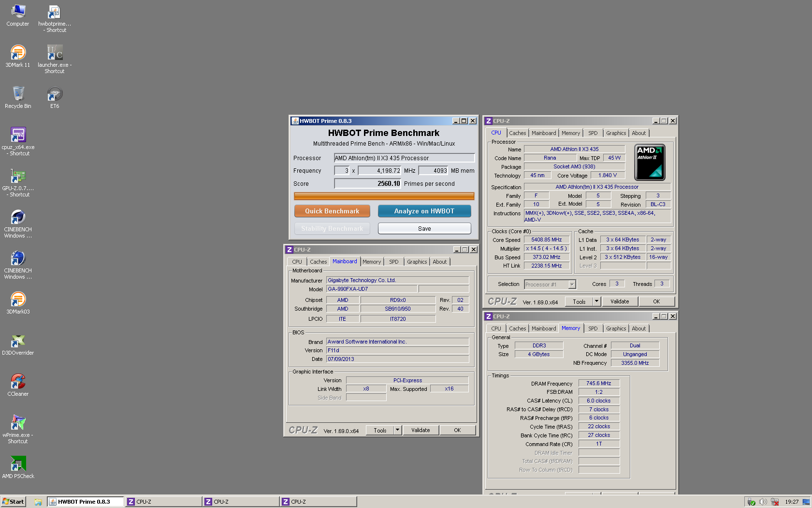
Task: Open the D3DOverrider desktop icon
Action: (18, 344)
